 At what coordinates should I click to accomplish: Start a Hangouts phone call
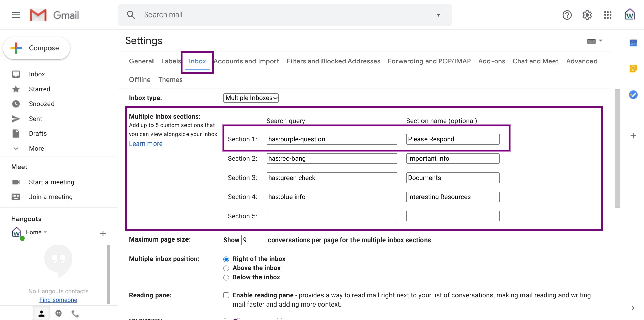(x=75, y=313)
